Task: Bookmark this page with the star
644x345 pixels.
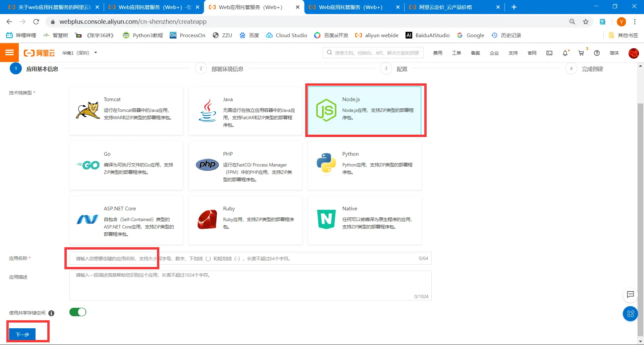Action: 586,22
